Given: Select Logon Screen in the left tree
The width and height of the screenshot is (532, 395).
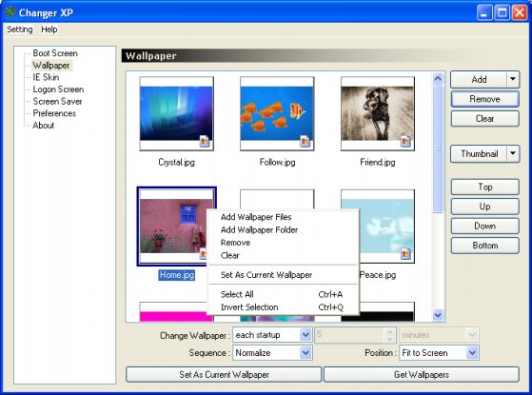Looking at the screenshot, I should click(58, 89).
